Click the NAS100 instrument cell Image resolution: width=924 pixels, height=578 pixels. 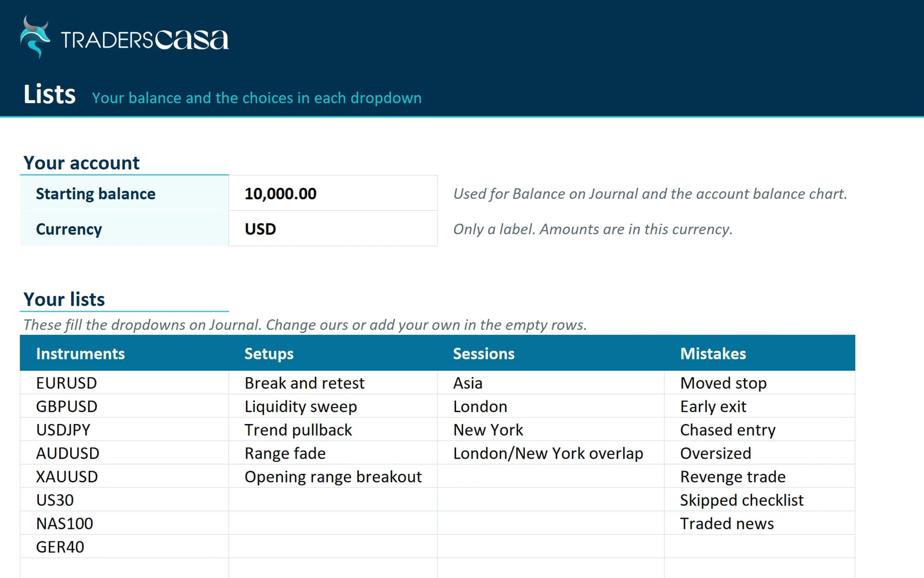click(124, 523)
